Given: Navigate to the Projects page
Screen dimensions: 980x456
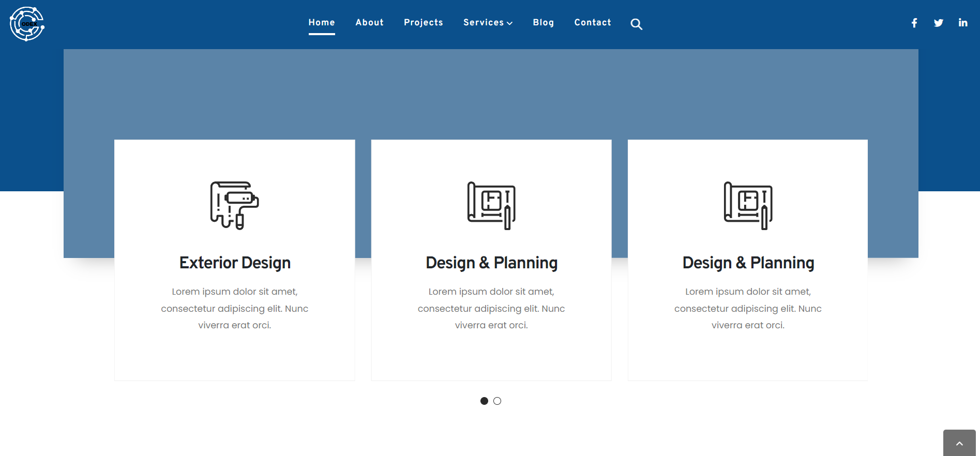Looking at the screenshot, I should 423,23.
